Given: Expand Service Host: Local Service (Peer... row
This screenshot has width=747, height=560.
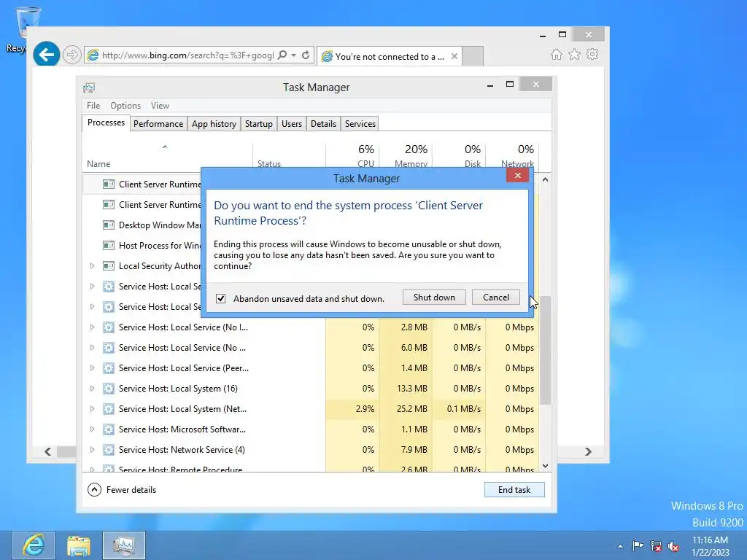Looking at the screenshot, I should tap(93, 368).
